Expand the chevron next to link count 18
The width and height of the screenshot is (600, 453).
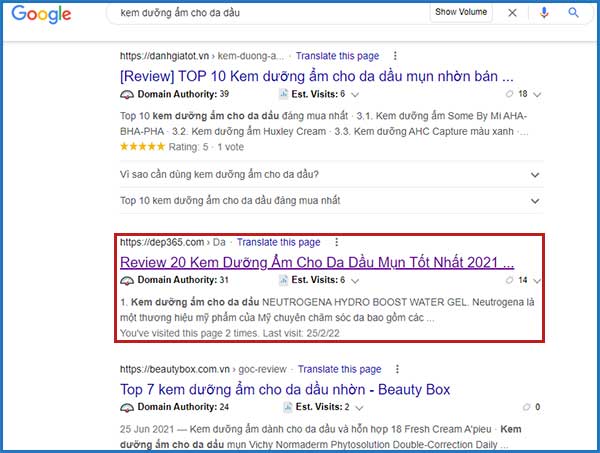point(537,95)
